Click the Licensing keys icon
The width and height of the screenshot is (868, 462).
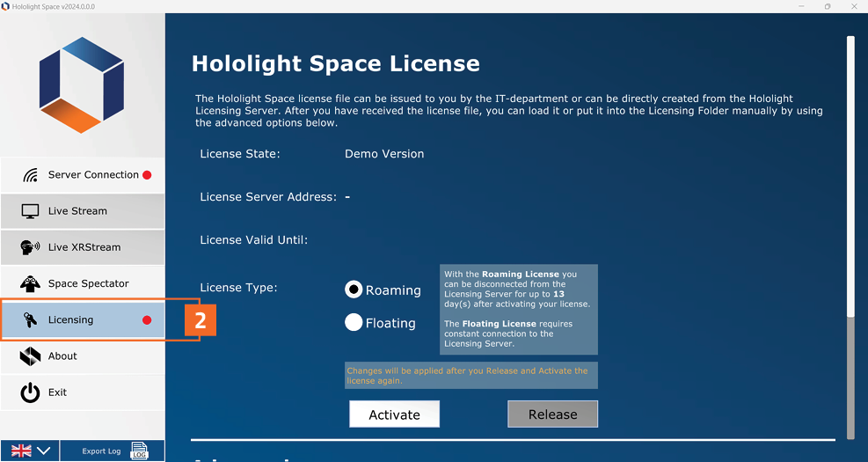pos(30,319)
